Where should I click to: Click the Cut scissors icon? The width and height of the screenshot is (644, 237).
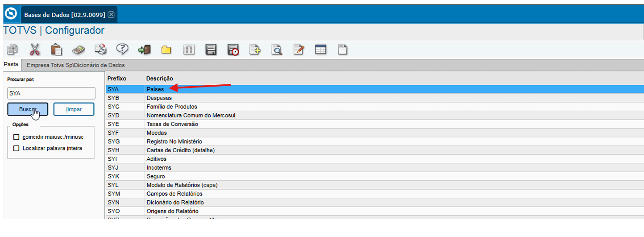[35, 50]
